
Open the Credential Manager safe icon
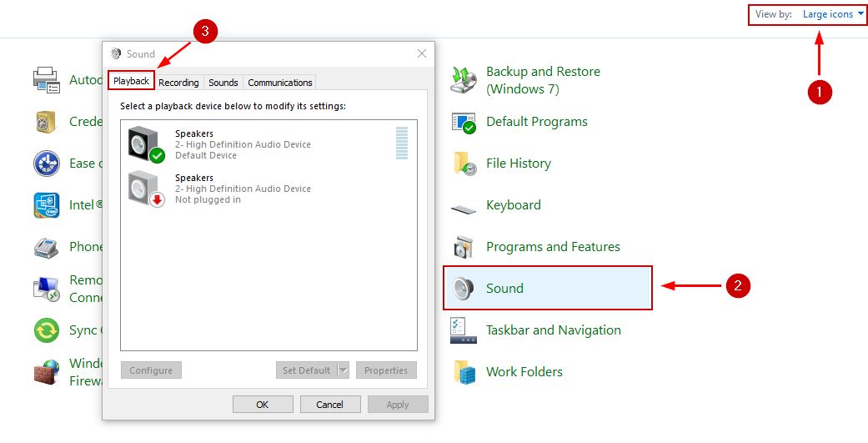click(47, 122)
